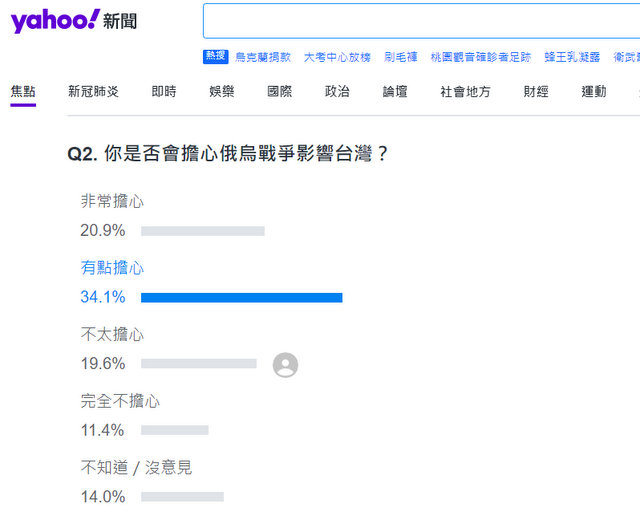Select the 娛樂 tab
This screenshot has height=520, width=640.
222,92
